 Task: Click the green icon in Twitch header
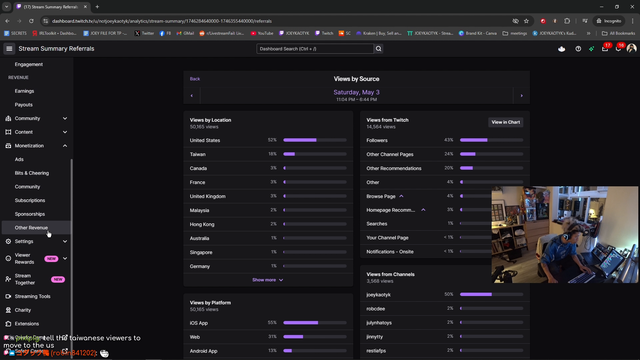pos(591,49)
